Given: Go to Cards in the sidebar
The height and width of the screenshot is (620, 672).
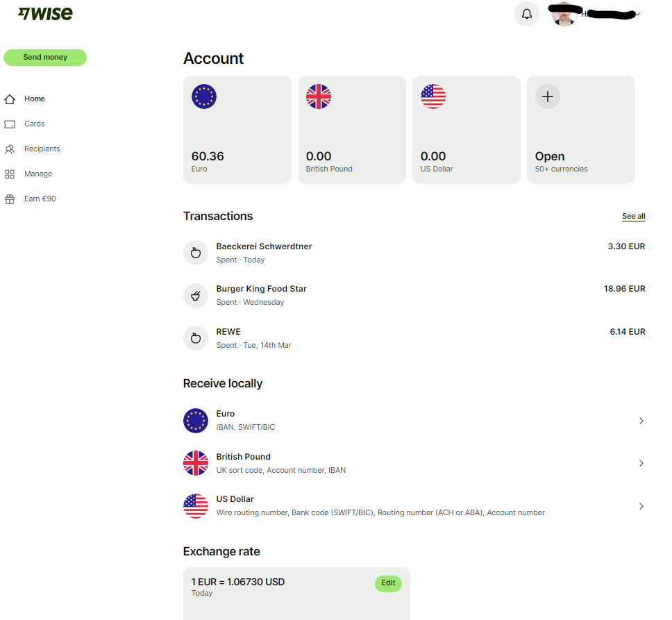Looking at the screenshot, I should (34, 124).
